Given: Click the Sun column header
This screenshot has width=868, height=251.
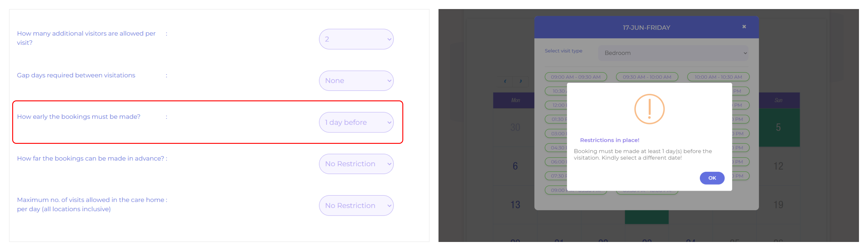Looking at the screenshot, I should (778, 100).
